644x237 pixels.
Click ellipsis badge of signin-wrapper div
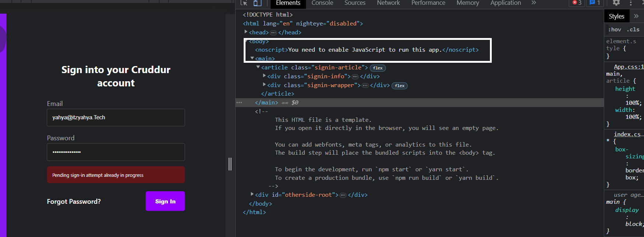pos(365,86)
